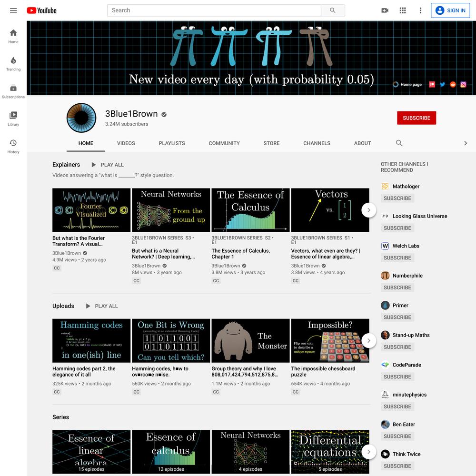Open the Numberphile channel avatar
This screenshot has height=476, width=476.
coord(385,276)
